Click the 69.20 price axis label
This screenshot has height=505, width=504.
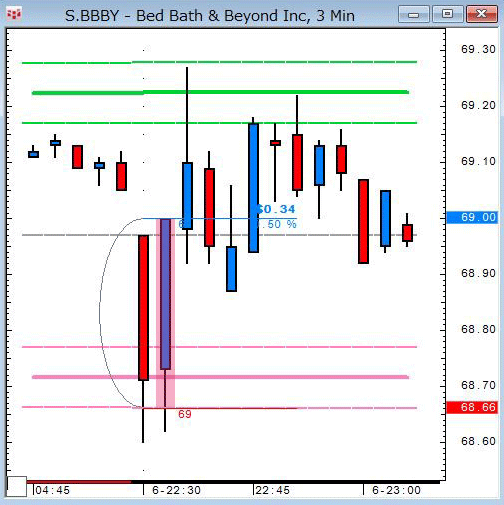click(x=478, y=105)
